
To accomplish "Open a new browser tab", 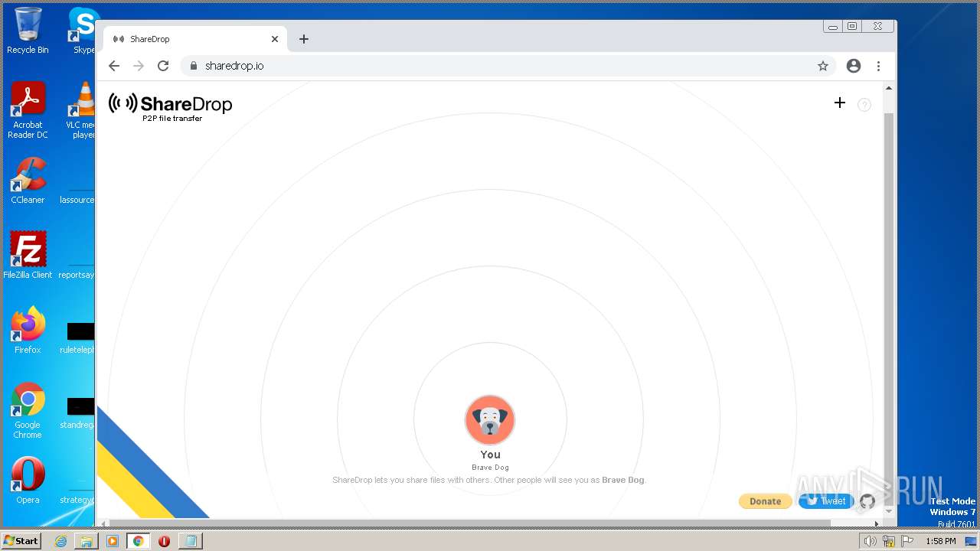I will click(304, 39).
